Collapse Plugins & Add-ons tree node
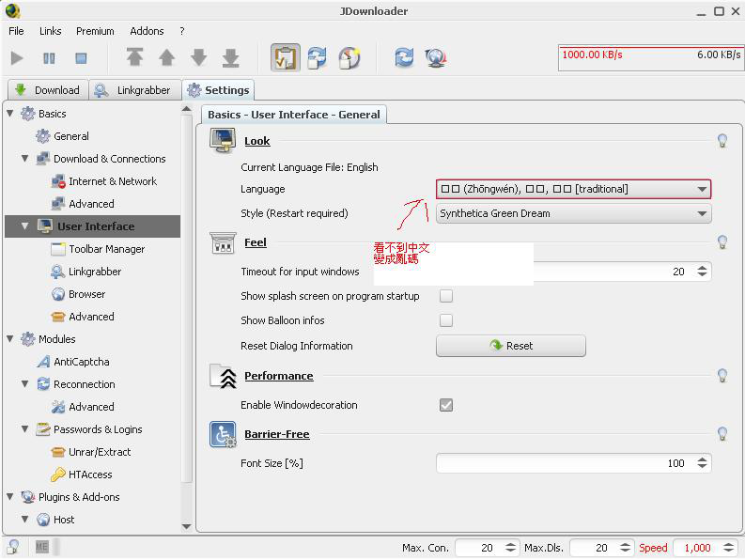Screen dimensions: 745x560 click(x=10, y=496)
